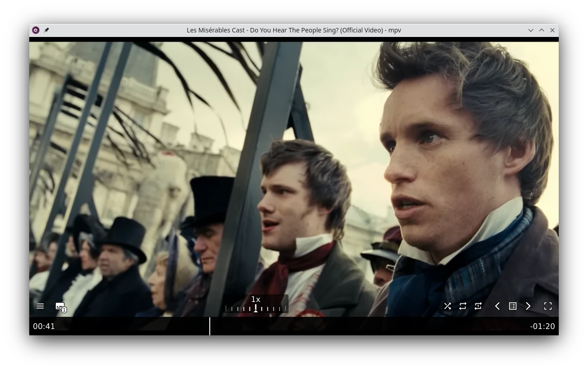Viewport: 588px width, 370px height.
Task: Open the hamburger menu in player controls
Action: [x=40, y=306]
